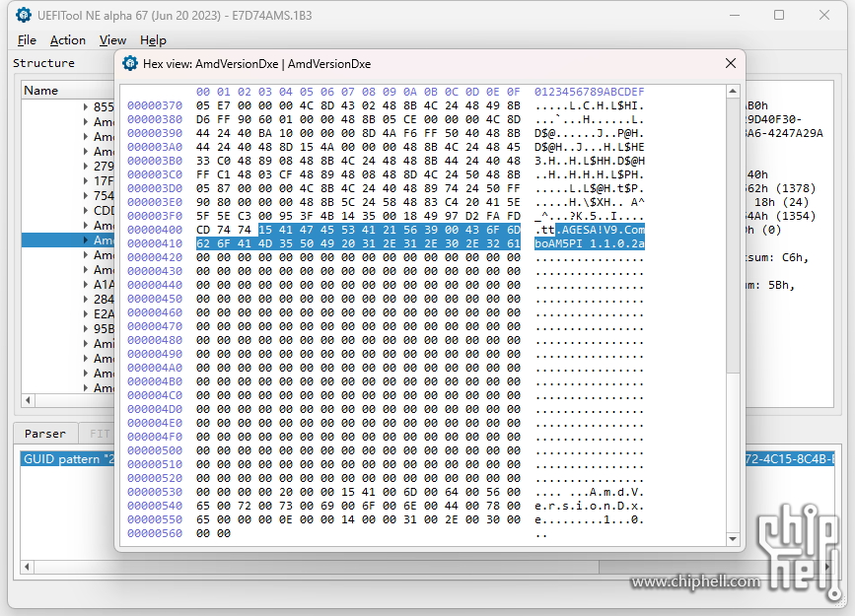Screen dimensions: 855x616
Task: Click the ASCII header "0123456789ABCDEF"
Action: pos(590,92)
